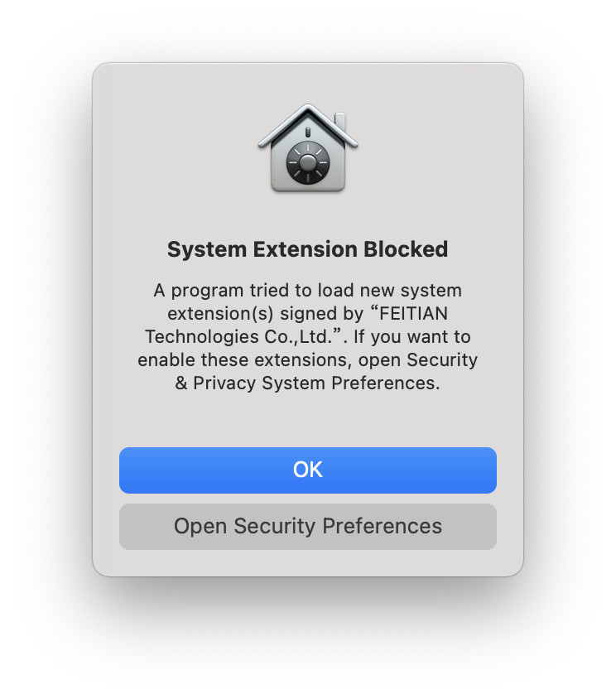
Task: Click the "System Extension Blocked" heading
Action: (x=307, y=249)
